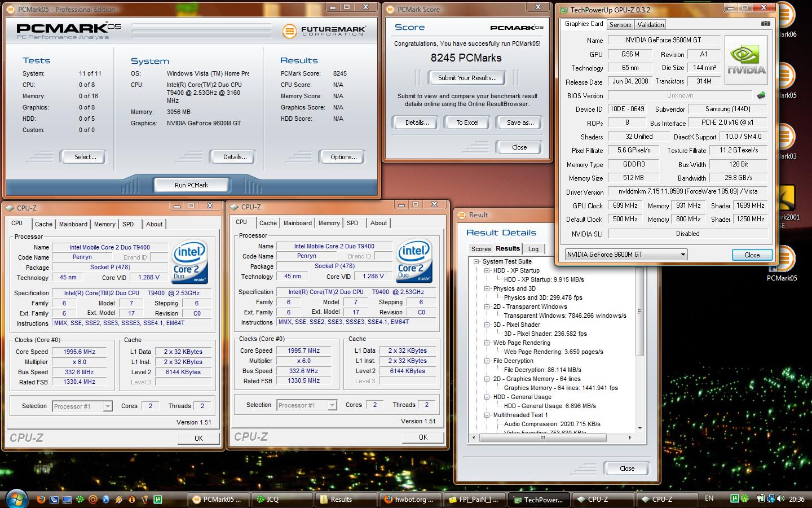Click the Run PCMark button
Image resolution: width=812 pixels, height=508 pixels.
pyautogui.click(x=191, y=185)
